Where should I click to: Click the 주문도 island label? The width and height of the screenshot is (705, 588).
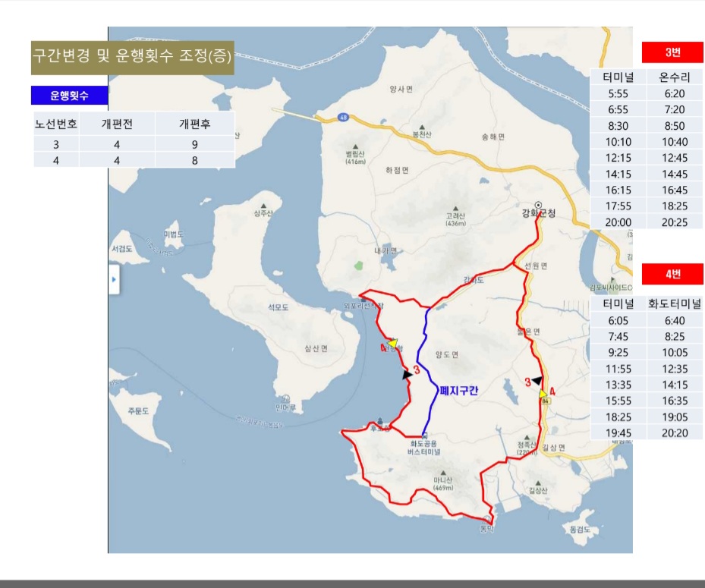point(138,411)
